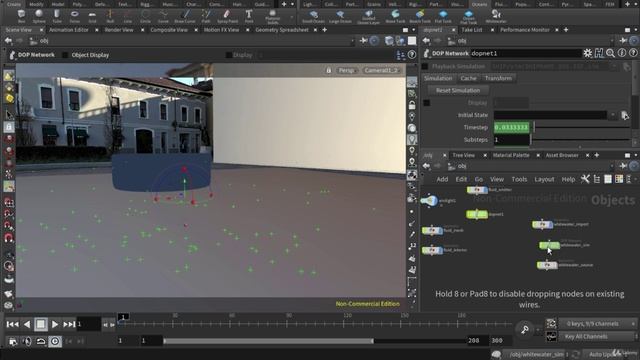Select the Large Ocean shelf tool

(x=340, y=16)
